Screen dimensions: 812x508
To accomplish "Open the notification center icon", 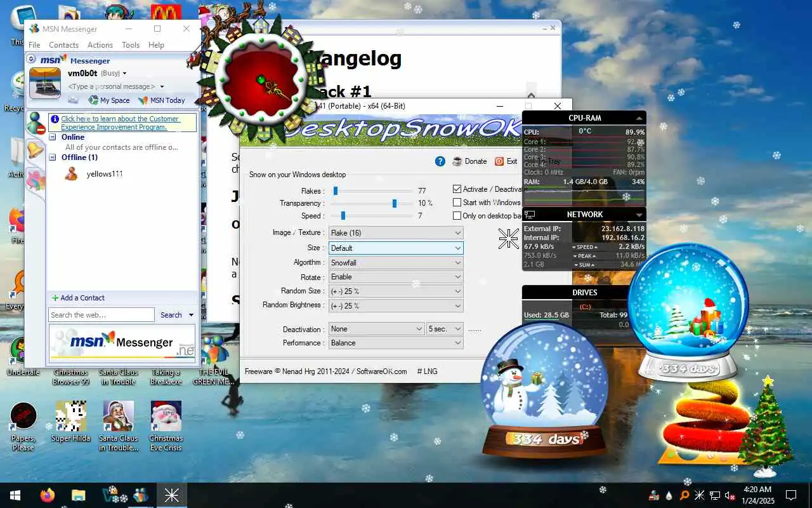I will click(x=791, y=495).
